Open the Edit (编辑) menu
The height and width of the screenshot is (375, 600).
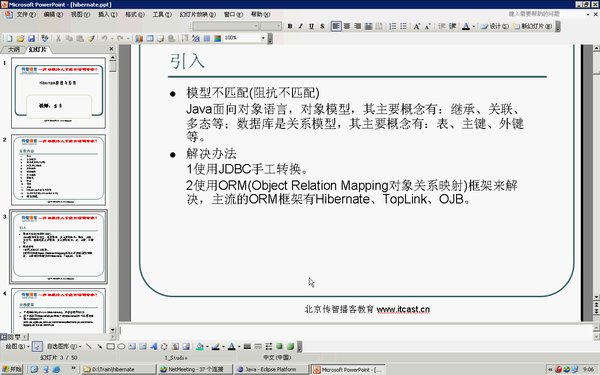tap(53, 15)
